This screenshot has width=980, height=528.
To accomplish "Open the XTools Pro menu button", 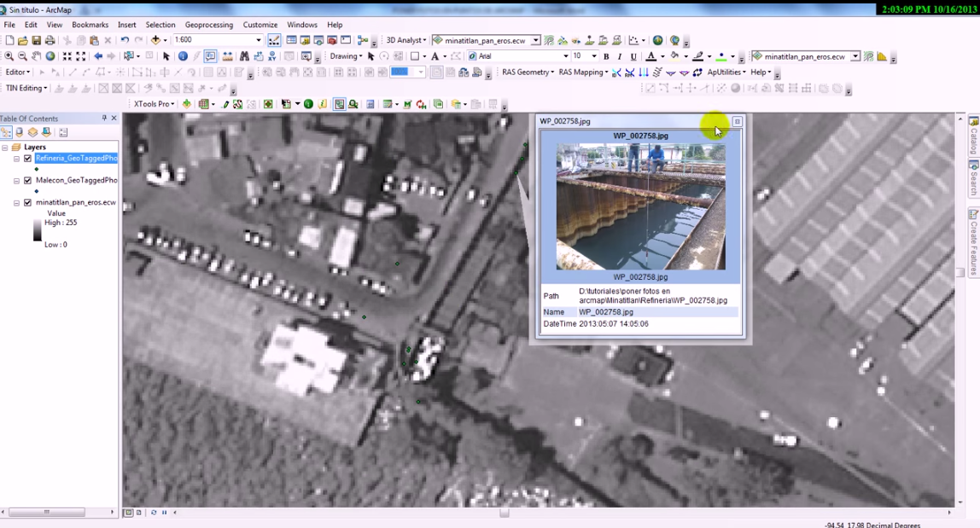I will point(154,104).
